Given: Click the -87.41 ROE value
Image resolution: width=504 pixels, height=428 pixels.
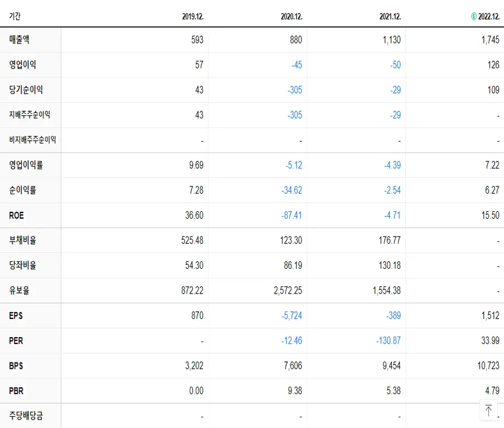Looking at the screenshot, I should point(292,215).
